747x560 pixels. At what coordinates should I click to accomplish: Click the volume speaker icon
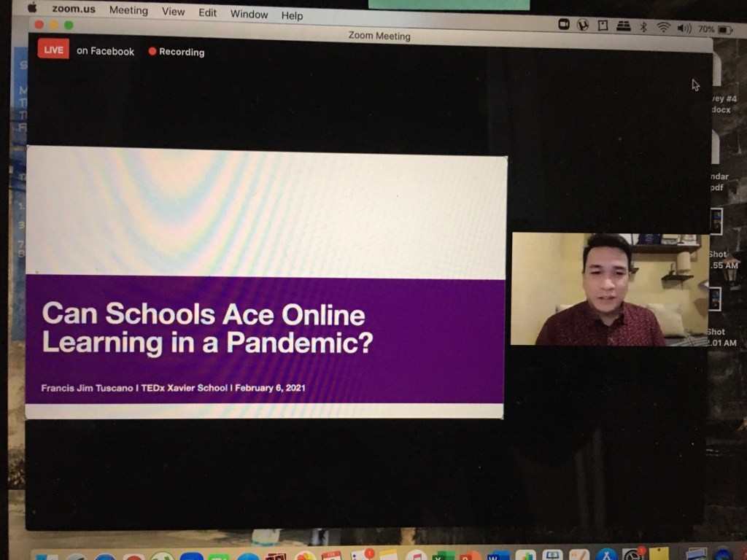pyautogui.click(x=684, y=28)
